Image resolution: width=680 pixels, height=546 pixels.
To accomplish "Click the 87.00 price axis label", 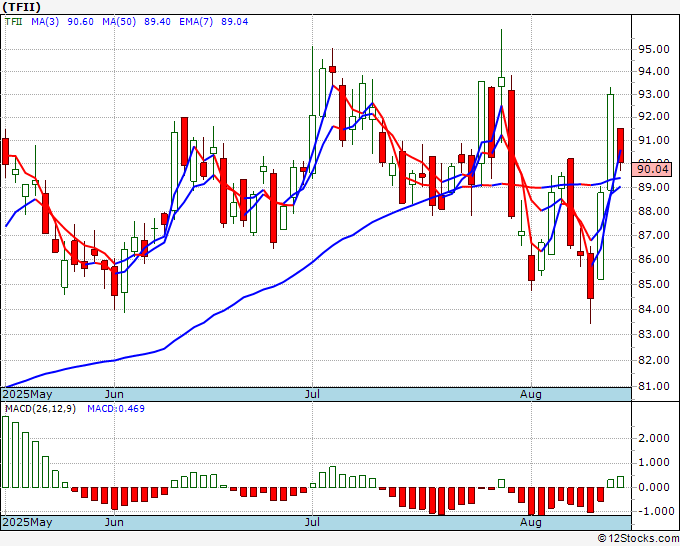I will pyautogui.click(x=653, y=235).
